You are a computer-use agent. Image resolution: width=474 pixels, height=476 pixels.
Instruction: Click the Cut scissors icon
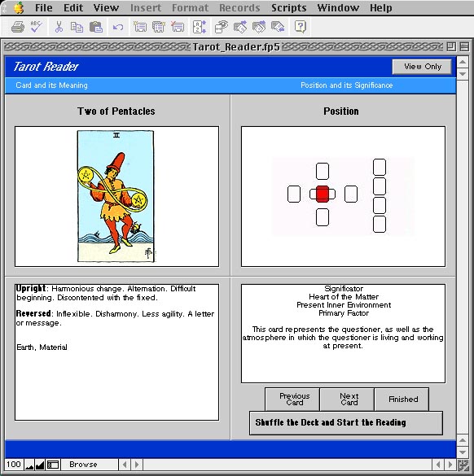point(59,27)
